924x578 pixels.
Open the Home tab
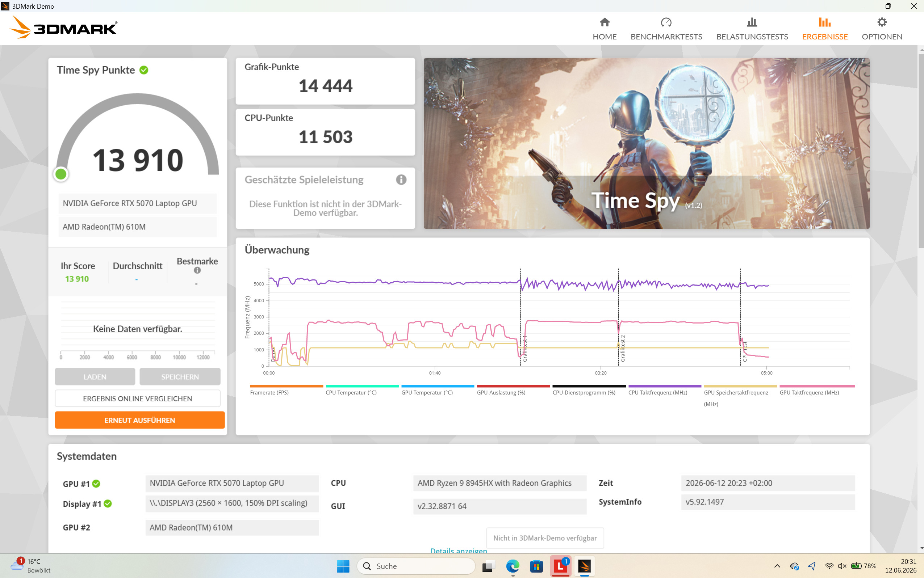(604, 29)
